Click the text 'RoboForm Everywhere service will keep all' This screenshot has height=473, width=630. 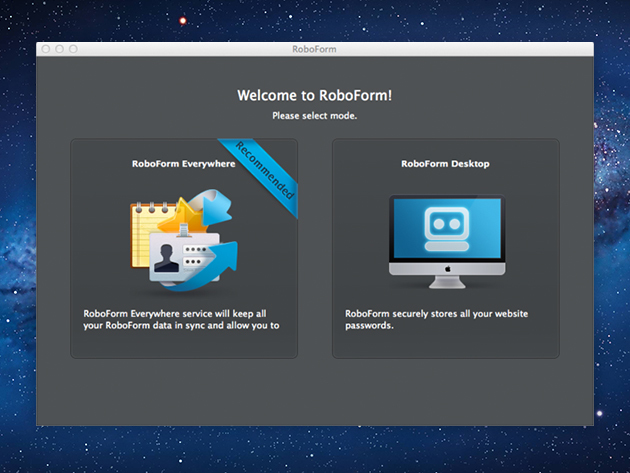click(x=175, y=313)
